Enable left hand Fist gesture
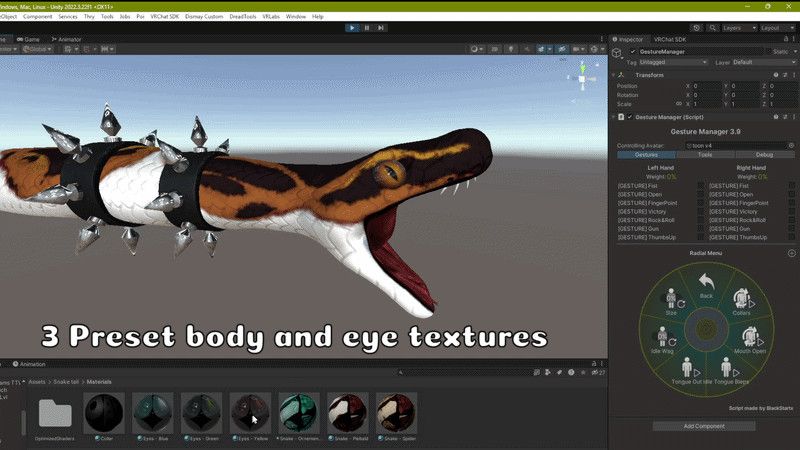The height and width of the screenshot is (450, 800). coord(701,186)
